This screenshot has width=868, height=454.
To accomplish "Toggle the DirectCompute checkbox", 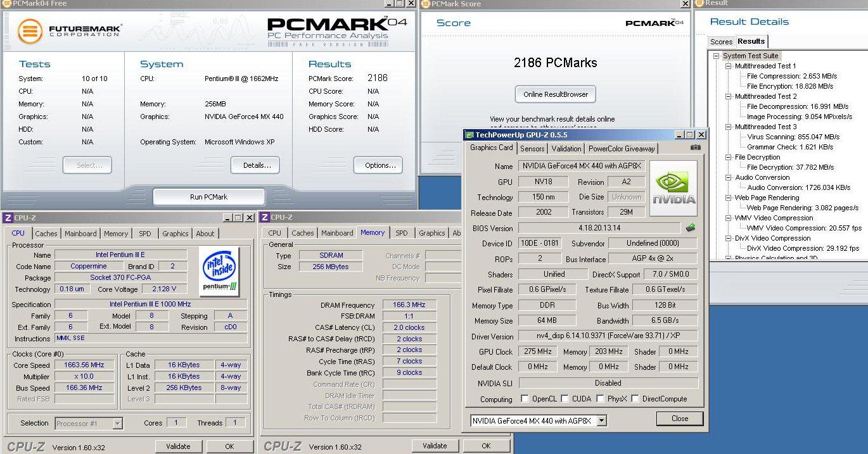I will point(635,399).
